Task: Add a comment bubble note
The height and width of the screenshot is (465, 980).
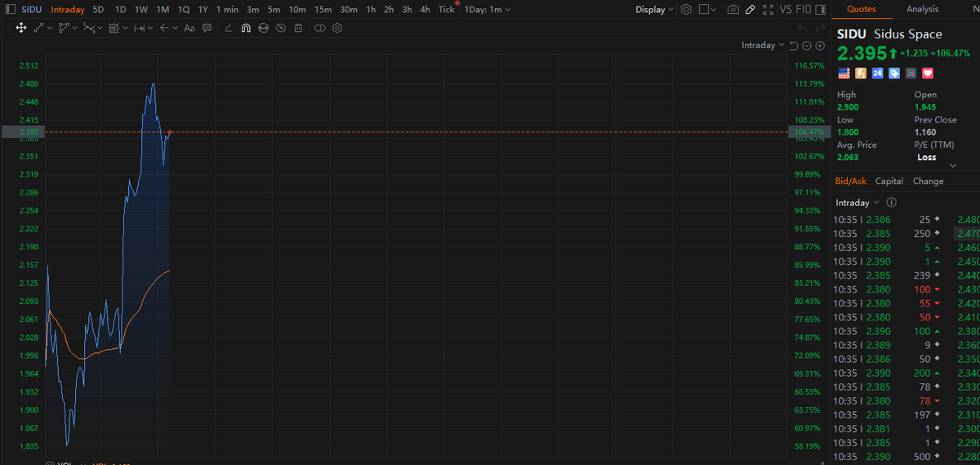Action: pyautogui.click(x=207, y=28)
